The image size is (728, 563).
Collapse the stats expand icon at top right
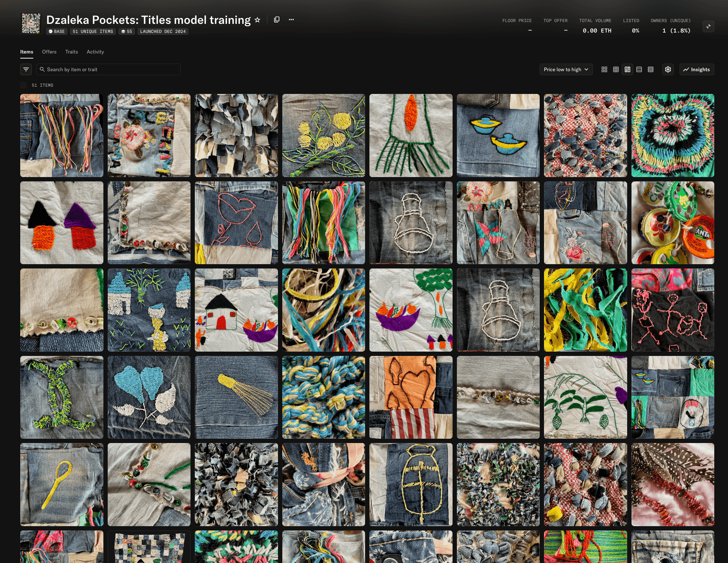tap(708, 26)
